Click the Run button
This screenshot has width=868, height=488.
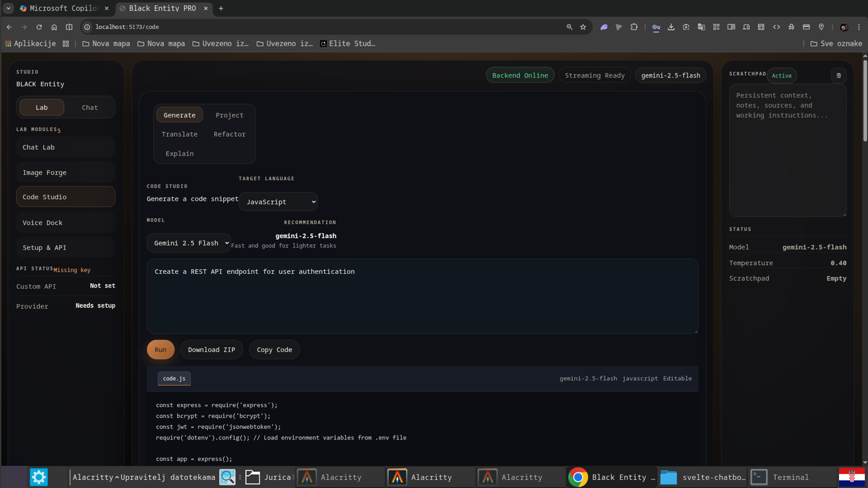[x=160, y=349]
